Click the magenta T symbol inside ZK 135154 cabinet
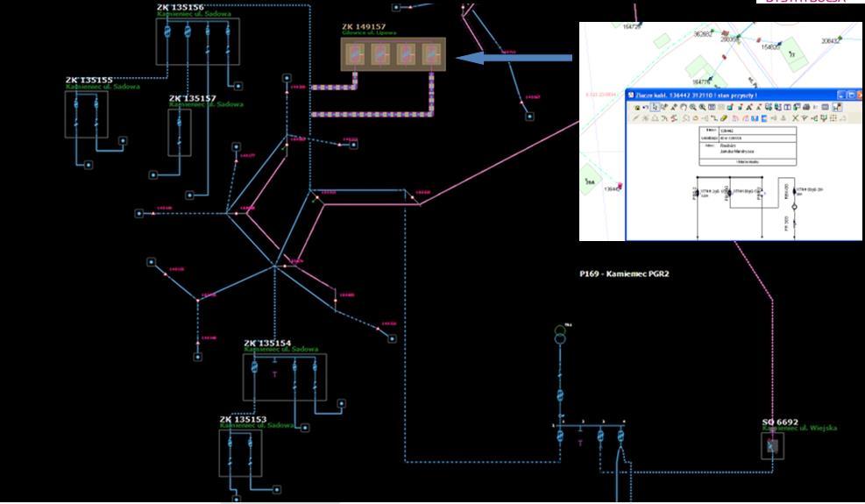The height and width of the screenshot is (504, 865). pos(274,374)
